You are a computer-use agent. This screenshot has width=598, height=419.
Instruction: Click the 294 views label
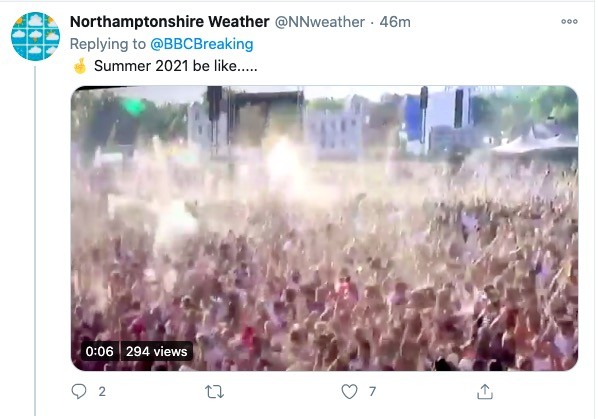[x=156, y=351]
